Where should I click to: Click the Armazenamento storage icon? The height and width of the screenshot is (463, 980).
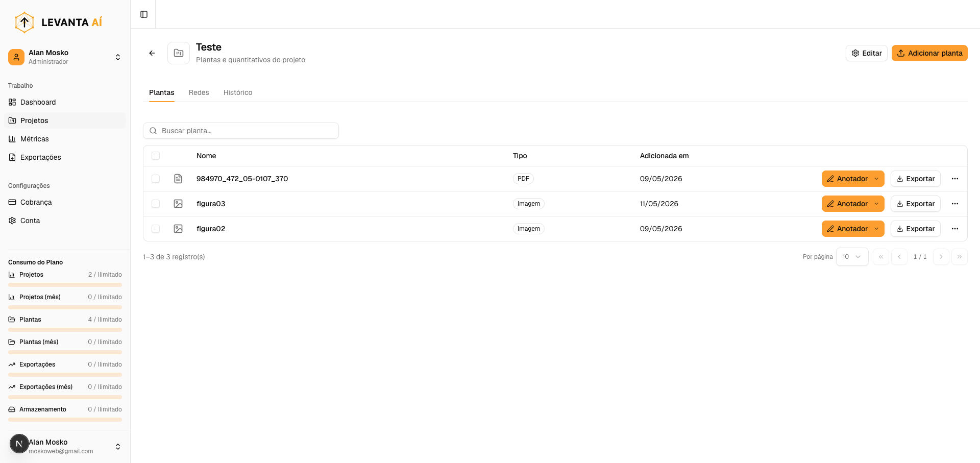pos(12,409)
